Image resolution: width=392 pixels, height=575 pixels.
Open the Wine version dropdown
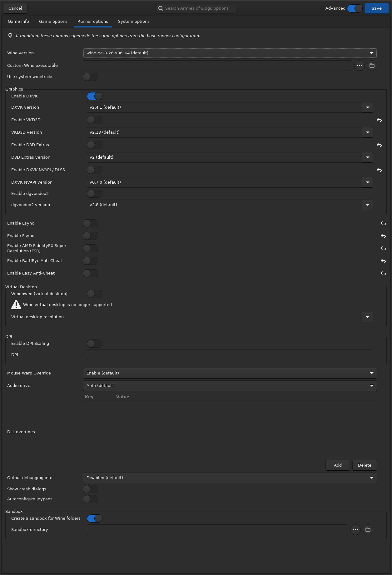pyautogui.click(x=230, y=53)
